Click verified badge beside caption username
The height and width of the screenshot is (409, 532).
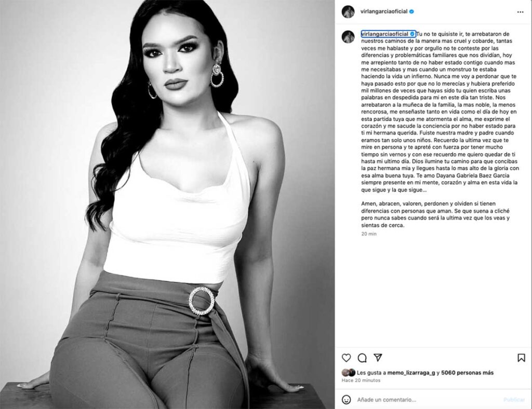pos(413,34)
